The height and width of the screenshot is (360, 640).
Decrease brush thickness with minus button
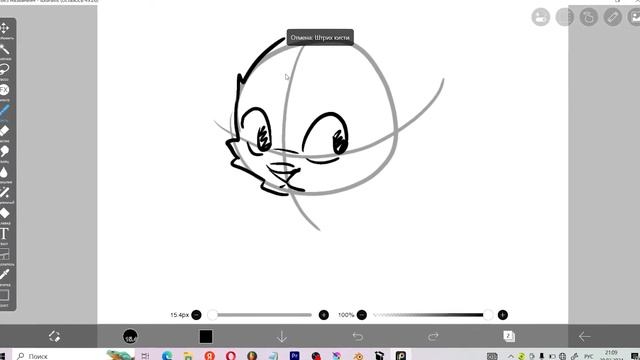(x=196, y=315)
